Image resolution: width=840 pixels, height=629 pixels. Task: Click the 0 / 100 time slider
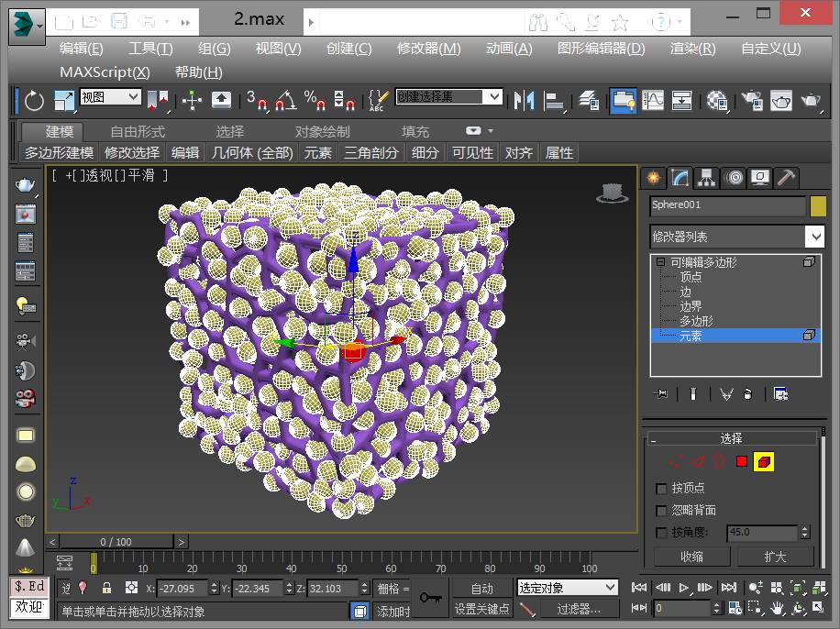(x=116, y=542)
